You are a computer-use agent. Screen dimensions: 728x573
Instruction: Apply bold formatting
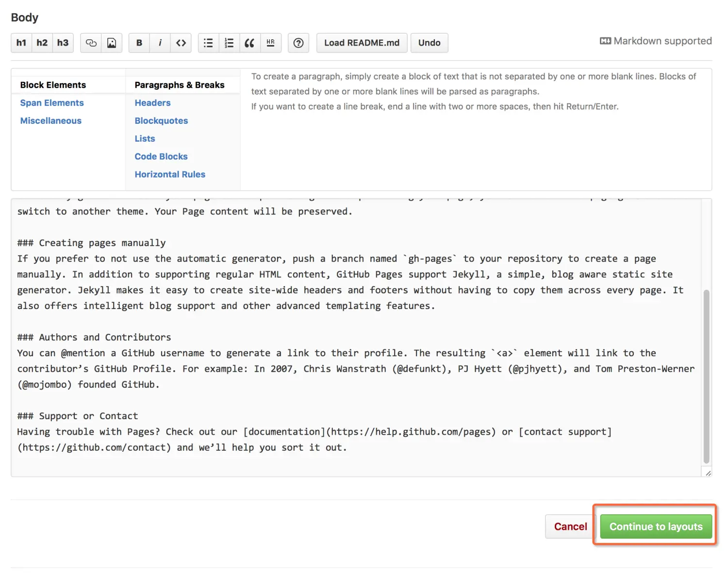tap(139, 43)
